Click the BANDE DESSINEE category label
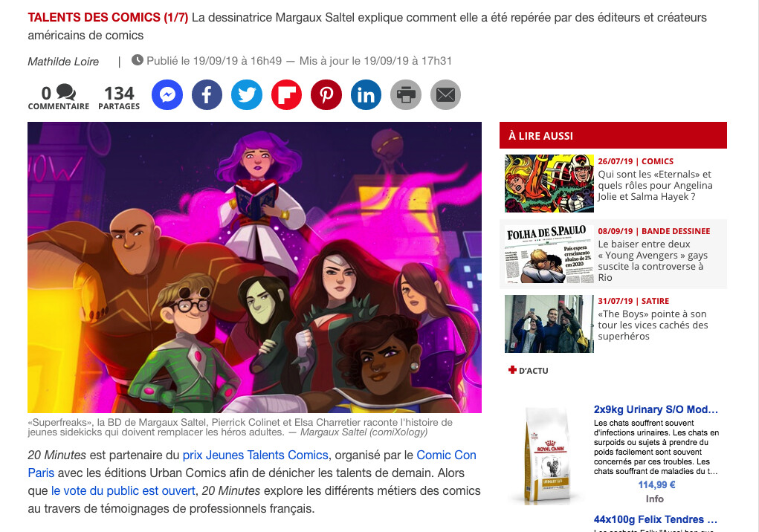Screen dimensions: 759x532 coord(676,231)
